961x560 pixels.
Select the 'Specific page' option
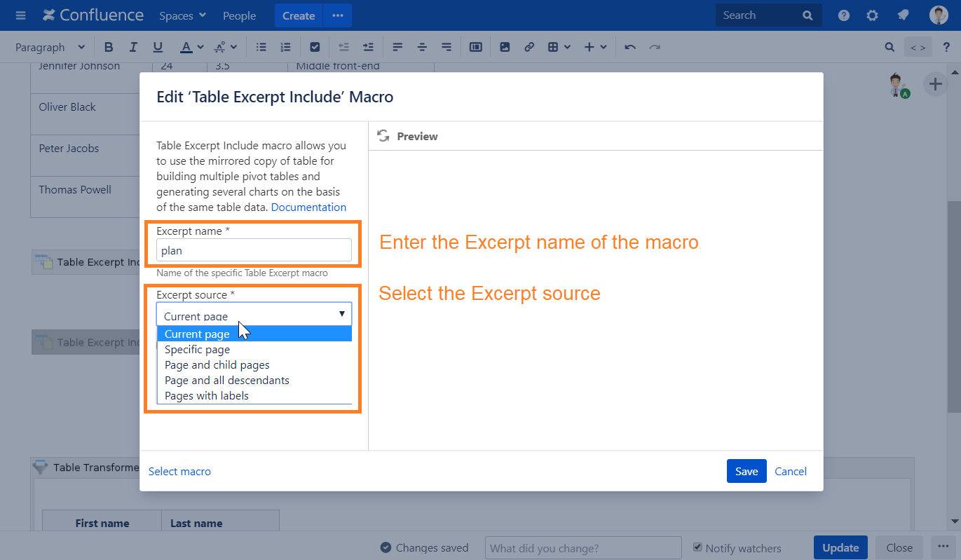197,350
